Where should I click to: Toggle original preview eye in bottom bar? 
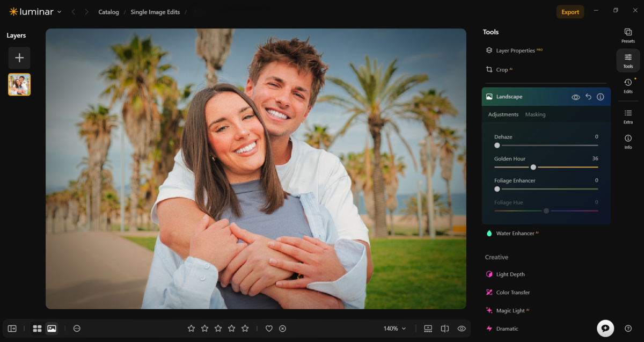462,329
